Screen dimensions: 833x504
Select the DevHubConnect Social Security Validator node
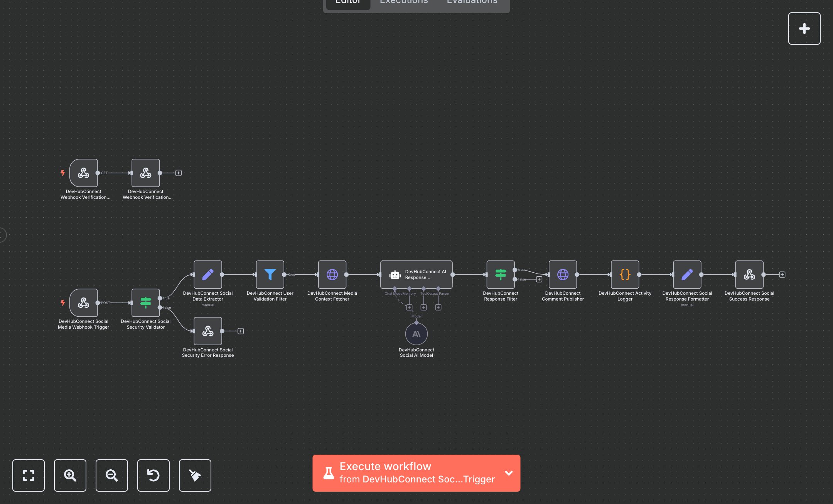coord(145,302)
